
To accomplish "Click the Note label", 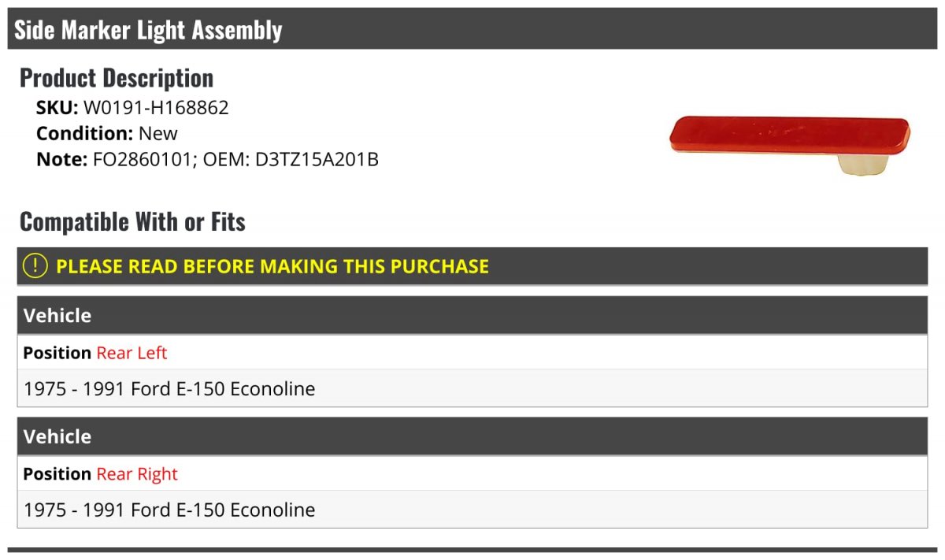I will coord(61,159).
